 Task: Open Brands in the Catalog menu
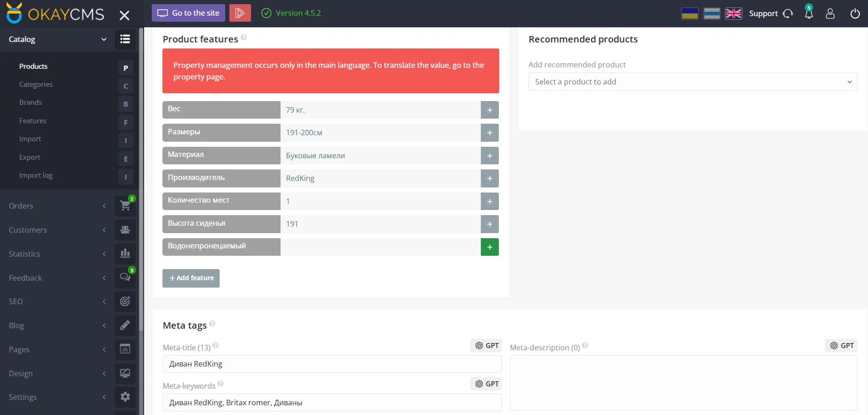point(30,102)
